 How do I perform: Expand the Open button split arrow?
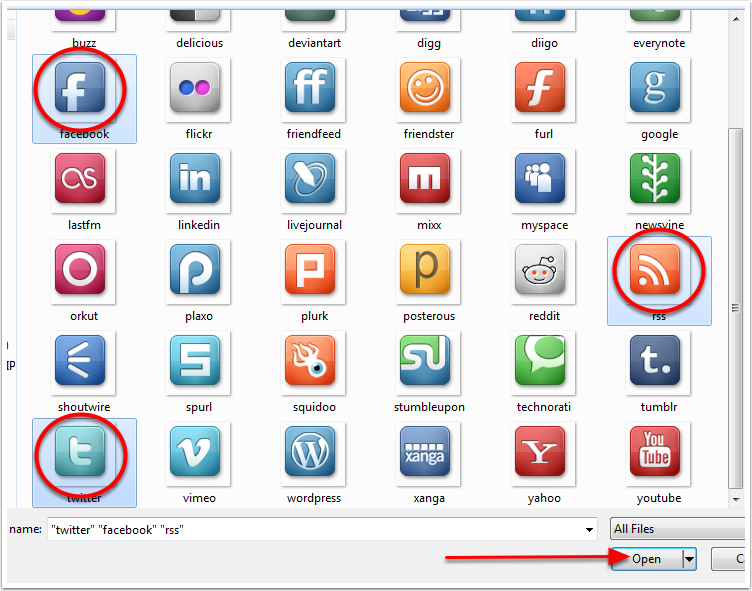[x=690, y=559]
